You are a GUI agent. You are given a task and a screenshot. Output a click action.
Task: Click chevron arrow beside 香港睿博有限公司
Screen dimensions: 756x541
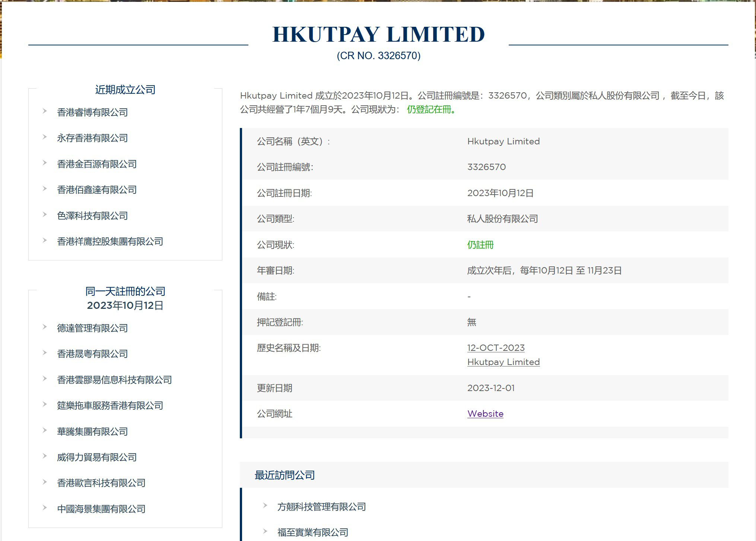[x=45, y=111]
